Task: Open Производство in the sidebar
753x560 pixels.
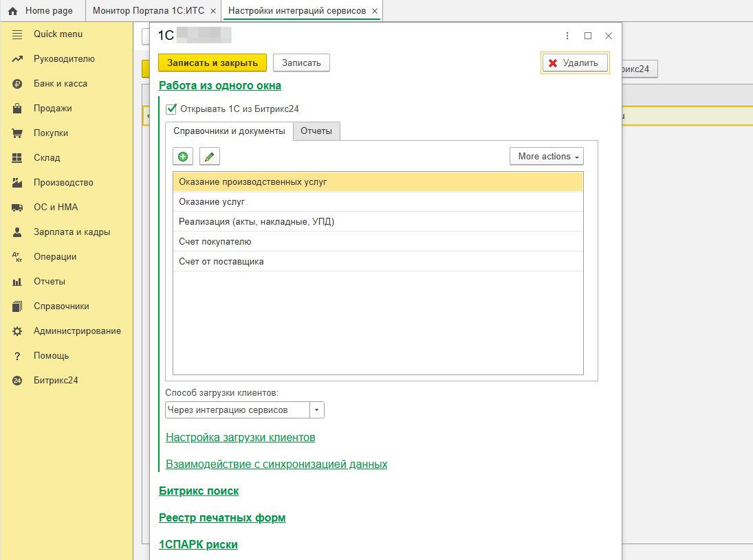Action: [x=63, y=183]
